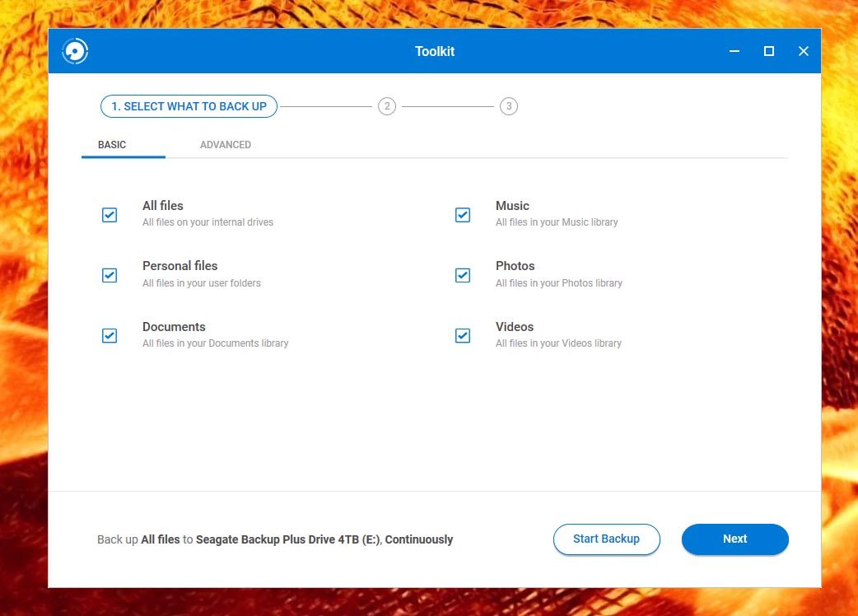The width and height of the screenshot is (858, 616).
Task: Close the Toolkit window
Action: (x=804, y=51)
